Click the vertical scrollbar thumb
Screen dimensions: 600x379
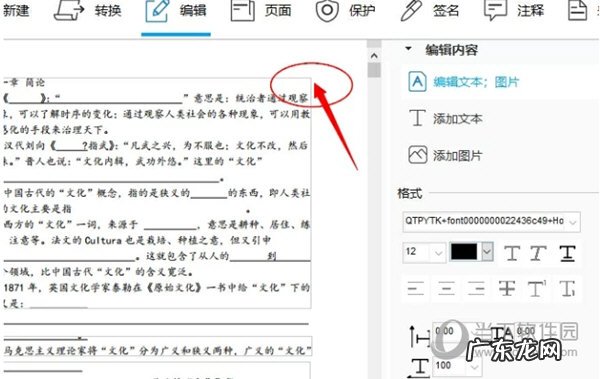[x=374, y=70]
